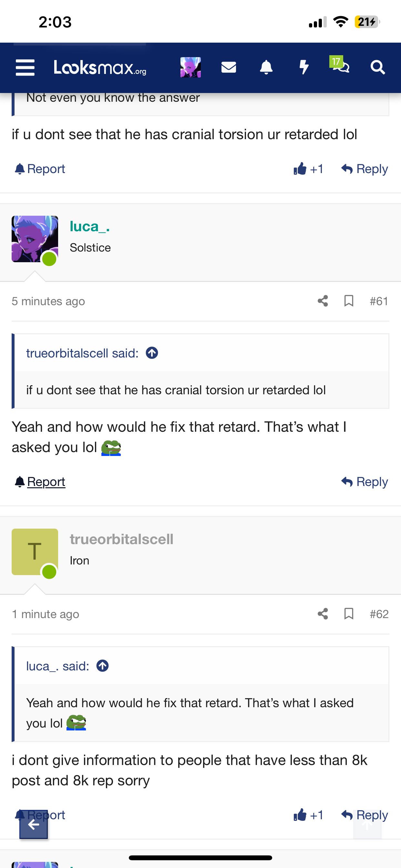Image resolution: width=401 pixels, height=868 pixels.
Task: Tap the account avatar in navbar
Action: pos(191,67)
